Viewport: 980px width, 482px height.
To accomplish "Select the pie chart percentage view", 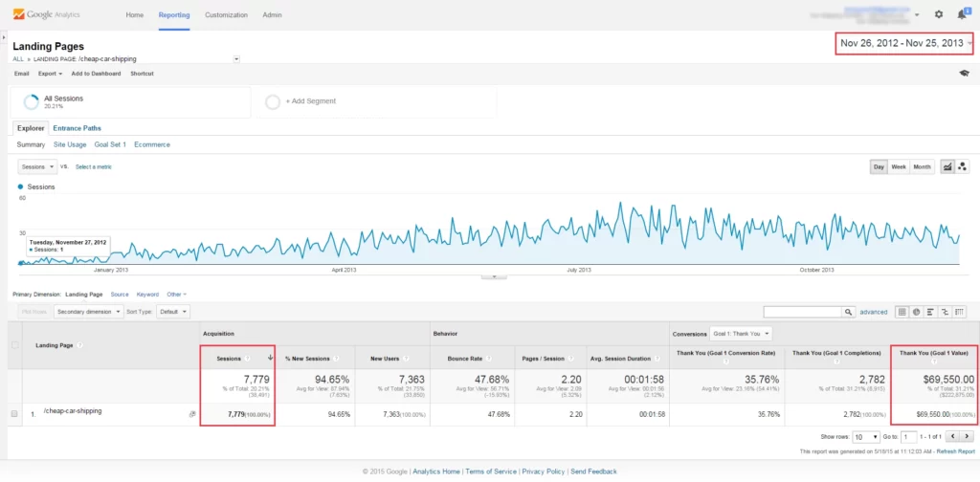I will tap(916, 312).
